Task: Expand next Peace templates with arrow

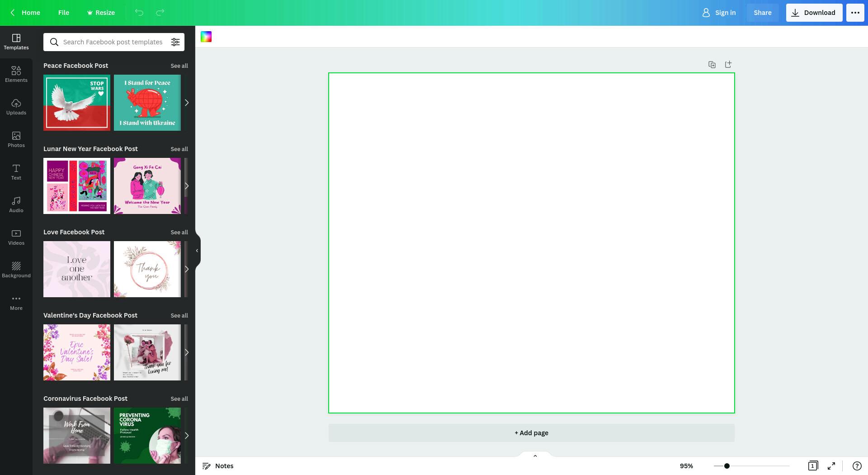Action: [186, 103]
